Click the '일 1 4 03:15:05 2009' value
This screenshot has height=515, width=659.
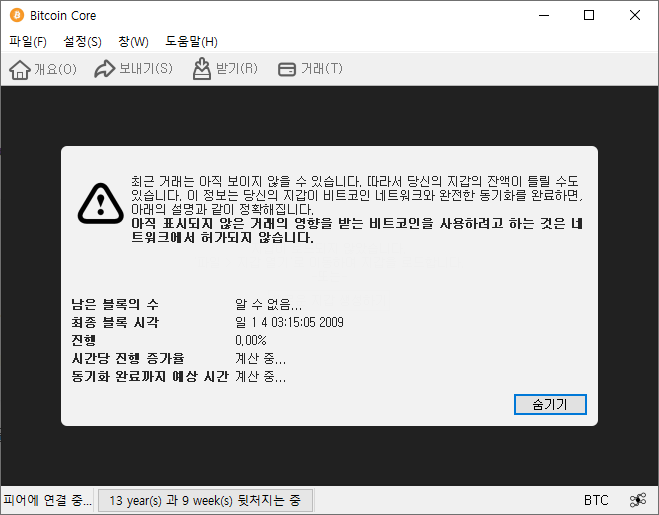point(289,322)
